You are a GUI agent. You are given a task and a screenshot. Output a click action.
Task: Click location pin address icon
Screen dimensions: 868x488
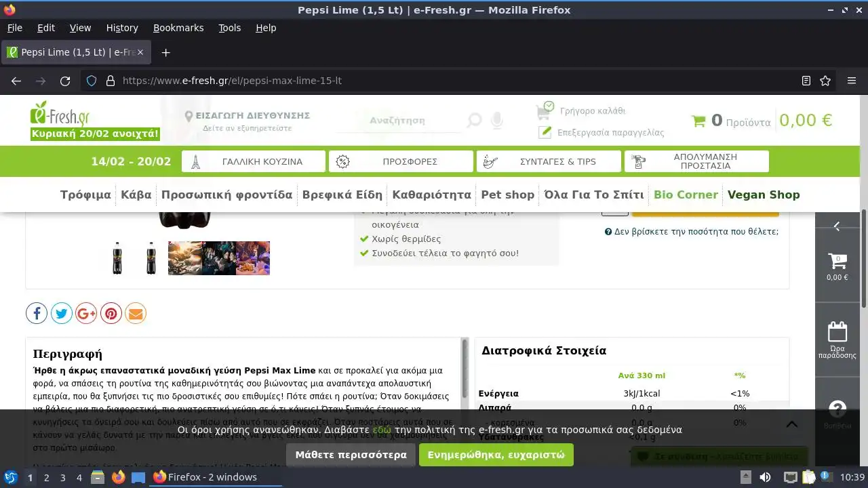(x=189, y=117)
